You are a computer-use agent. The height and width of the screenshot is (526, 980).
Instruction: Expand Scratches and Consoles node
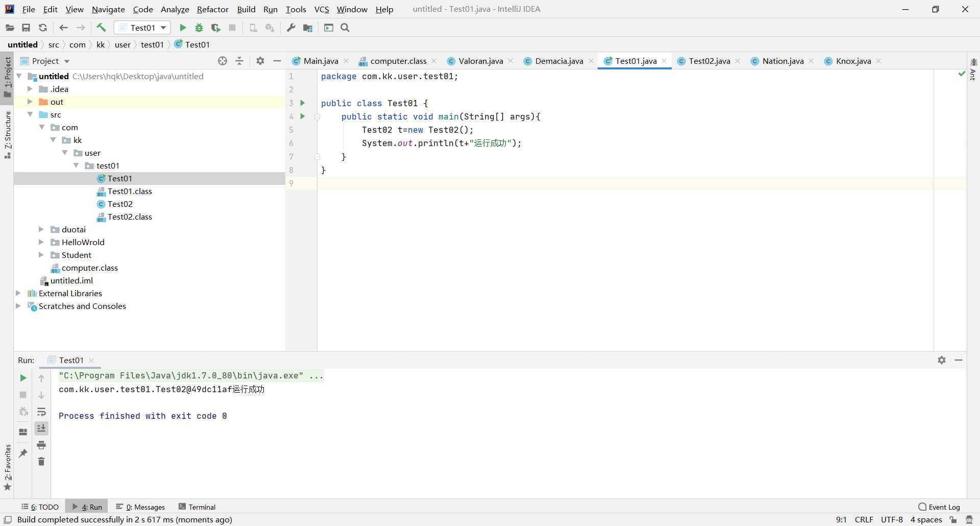[x=18, y=306]
